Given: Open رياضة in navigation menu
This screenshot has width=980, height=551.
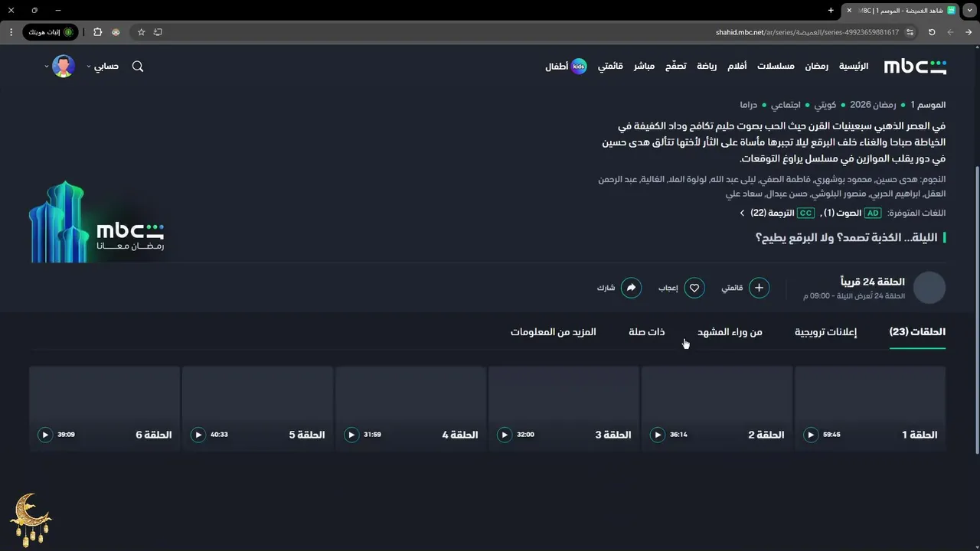Looking at the screenshot, I should click(x=707, y=67).
